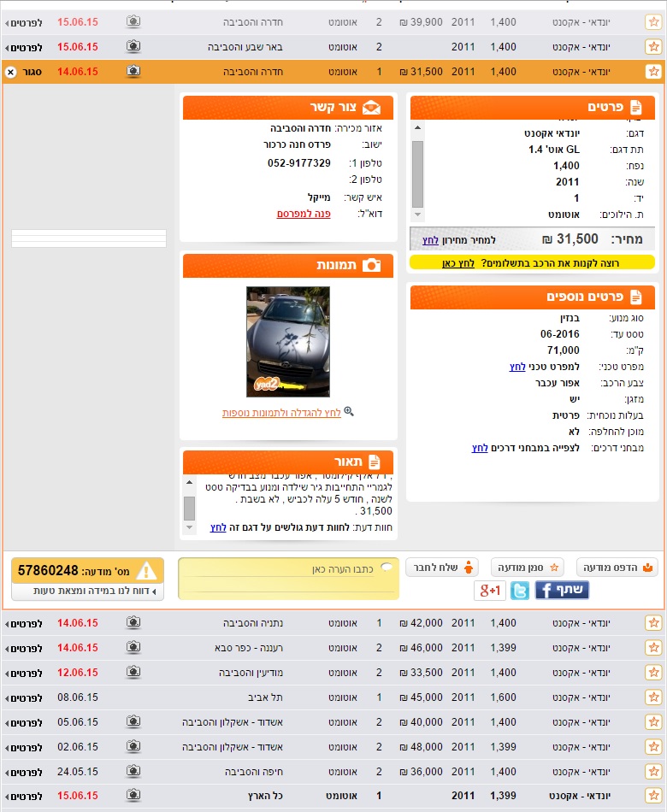Close the expanded ad with the X icon
The height and width of the screenshot is (812, 667).
point(11,73)
